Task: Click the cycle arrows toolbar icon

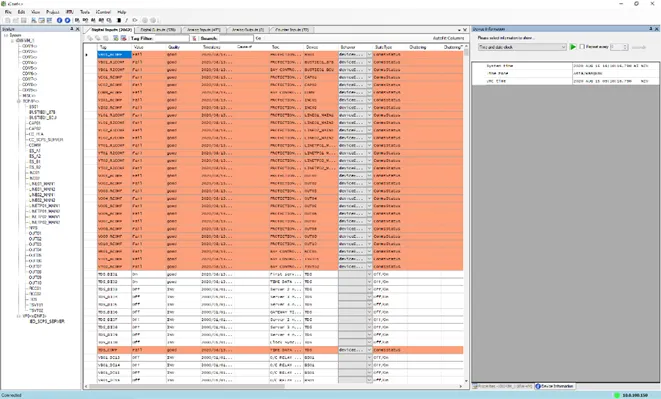Action: click(135, 20)
